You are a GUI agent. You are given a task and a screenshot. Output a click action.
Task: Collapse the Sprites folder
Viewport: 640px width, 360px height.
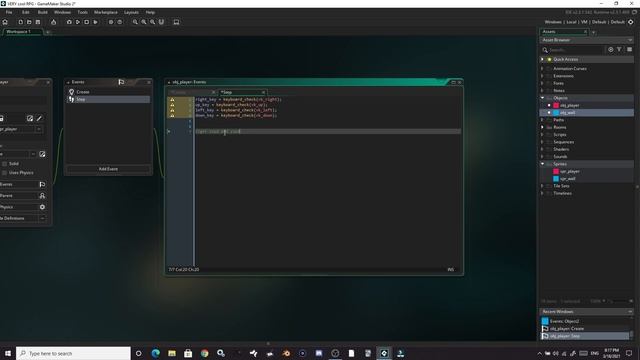(x=542, y=164)
